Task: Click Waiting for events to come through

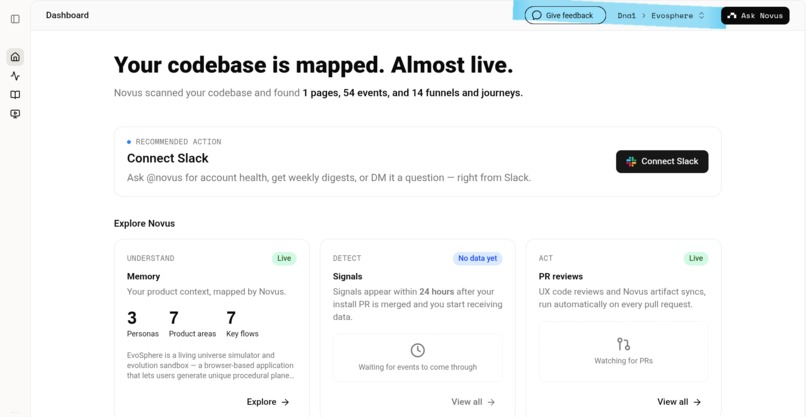Action: click(x=417, y=367)
